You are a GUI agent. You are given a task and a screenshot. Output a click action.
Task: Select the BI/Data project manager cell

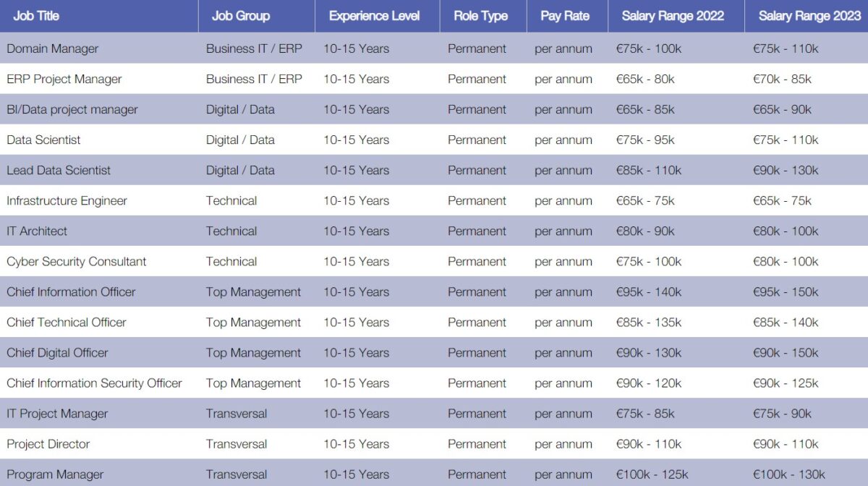72,109
